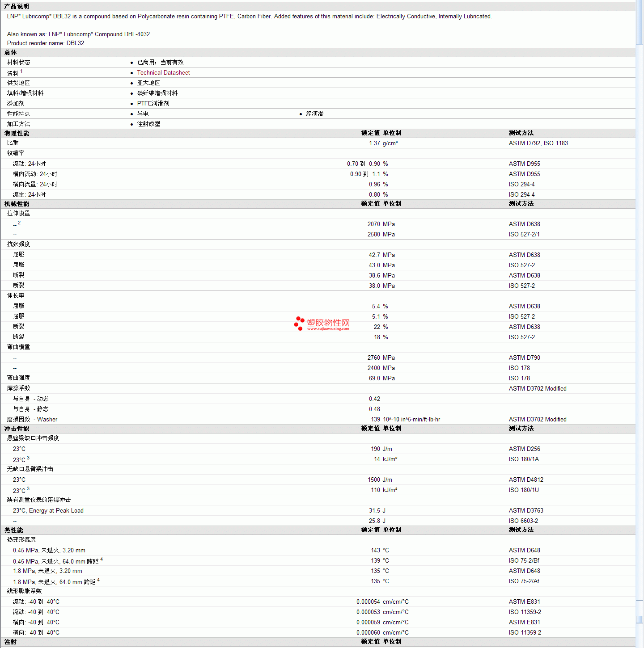The height and width of the screenshot is (648, 644).
Task: Click the flexural modulus value '2760'
Action: coord(374,358)
